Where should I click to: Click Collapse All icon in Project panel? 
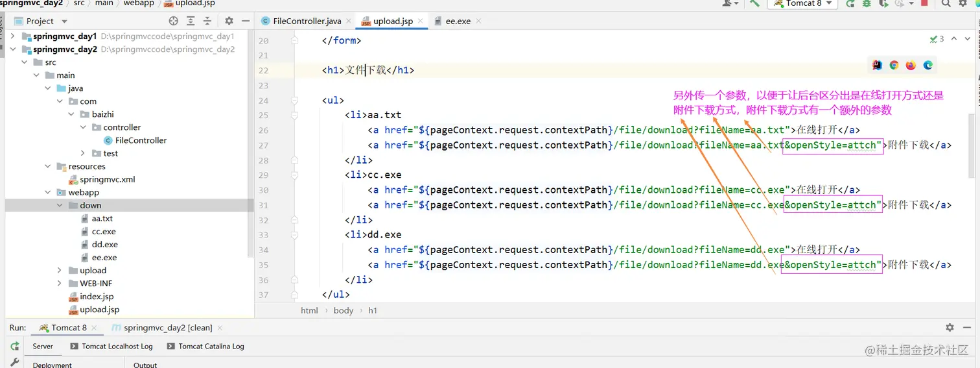(x=208, y=21)
